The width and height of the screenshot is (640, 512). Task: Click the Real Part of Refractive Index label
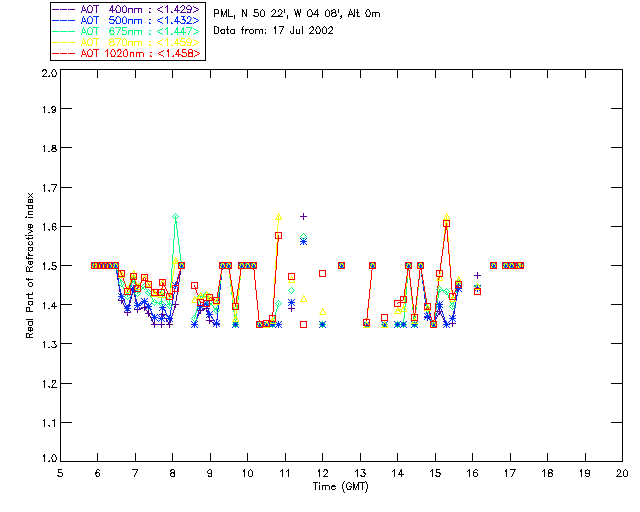29,265
